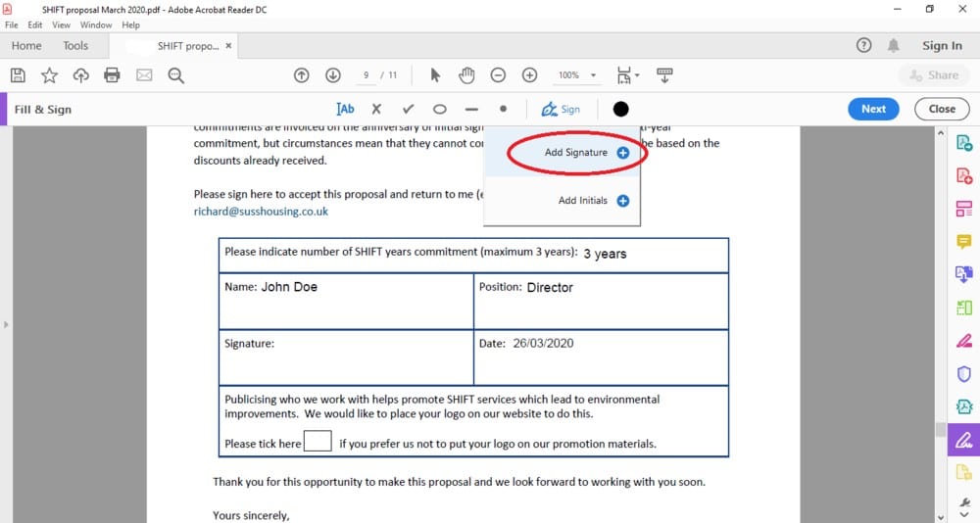Select the arrow selection tool
This screenshot has width=980, height=523.
click(436, 75)
